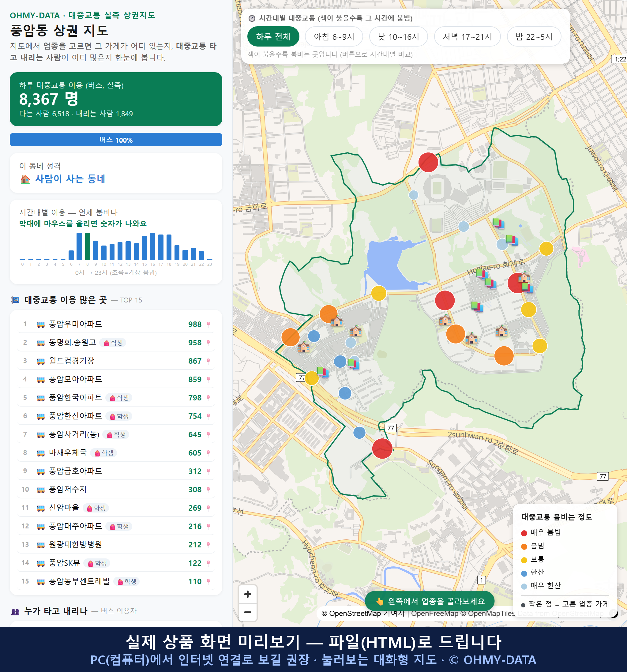Switch to 아침 6~9시 time filter
The image size is (627, 672).
334,36
